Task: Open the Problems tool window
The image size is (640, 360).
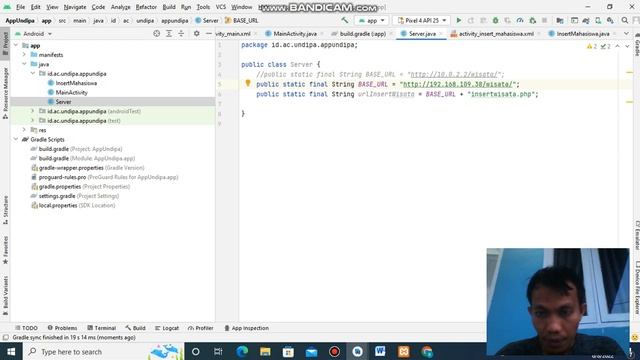Action: coord(62,328)
